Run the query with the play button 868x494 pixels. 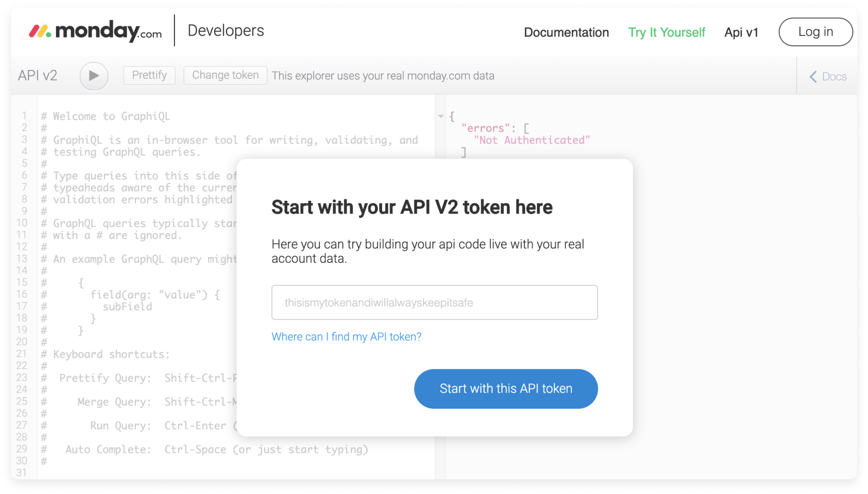(x=93, y=76)
